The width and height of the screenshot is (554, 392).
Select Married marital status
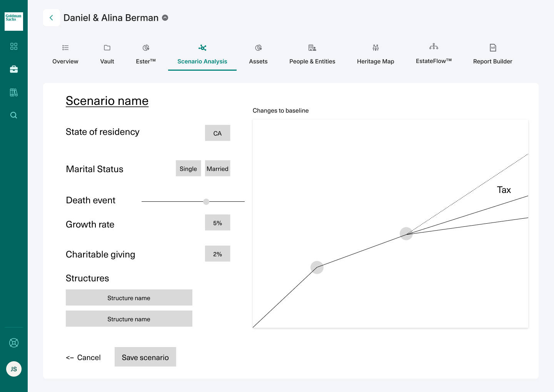[217, 168]
